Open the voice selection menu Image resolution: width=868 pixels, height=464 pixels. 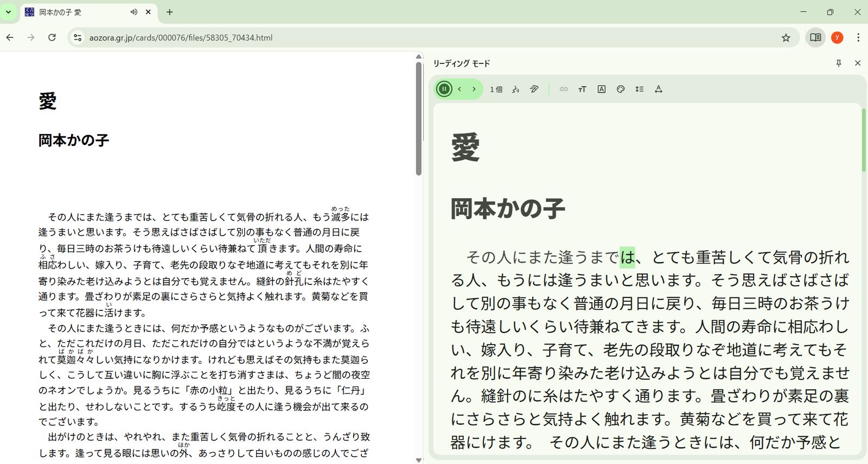[515, 89]
